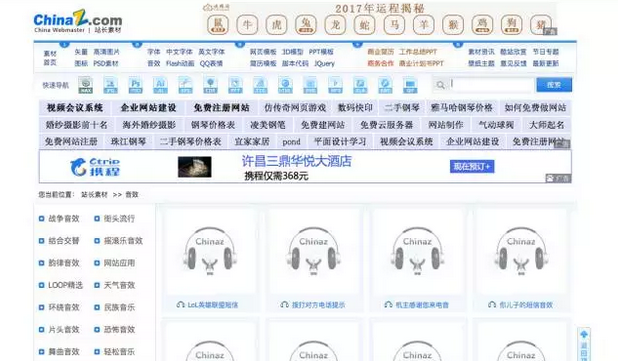Screen dimensions: 618x361
Task: Select the 羊 zodiac icon
Action: tap(424, 25)
